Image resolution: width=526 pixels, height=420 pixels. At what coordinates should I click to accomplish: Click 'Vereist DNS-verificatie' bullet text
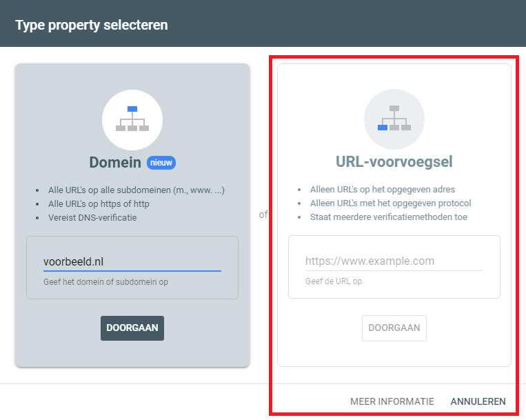pyautogui.click(x=92, y=217)
